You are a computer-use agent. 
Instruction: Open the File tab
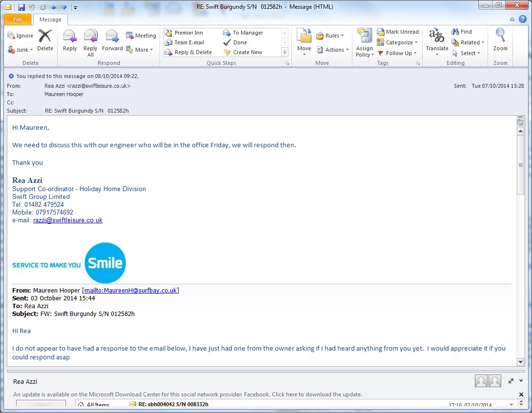pos(18,20)
